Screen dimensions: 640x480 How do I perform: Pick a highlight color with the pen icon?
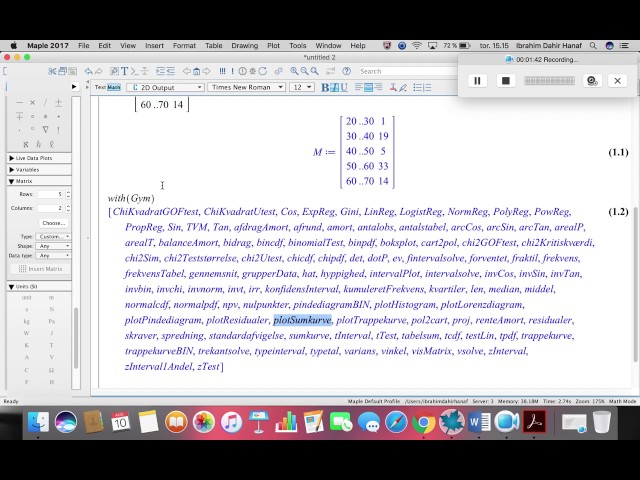click(402, 87)
